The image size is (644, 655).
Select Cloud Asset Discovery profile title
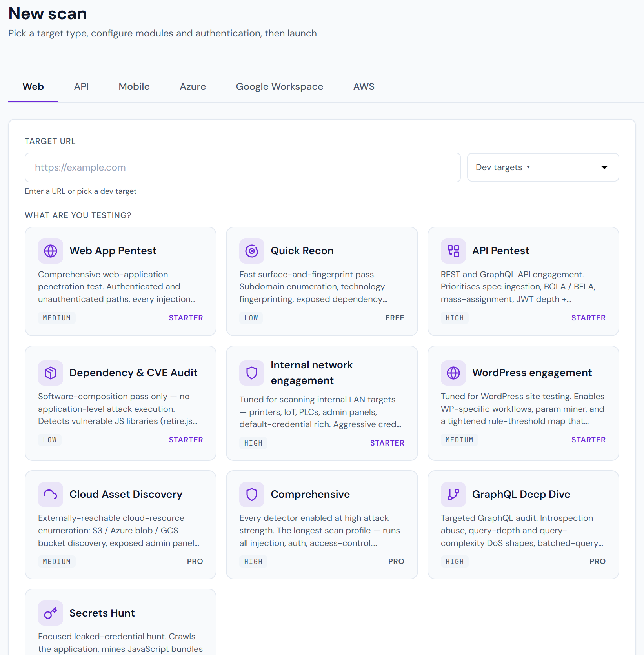[x=126, y=494]
